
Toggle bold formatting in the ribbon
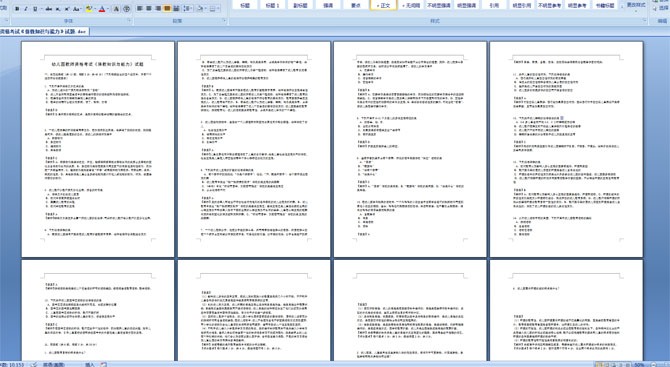[17, 9]
